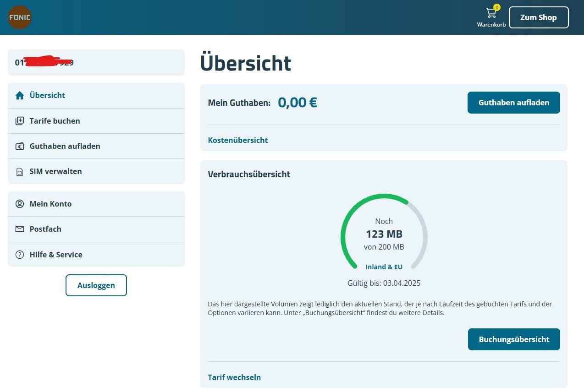Screen dimensions: 584x392
Task: Click the user profile icon for Mein Konto
Action: 20,204
